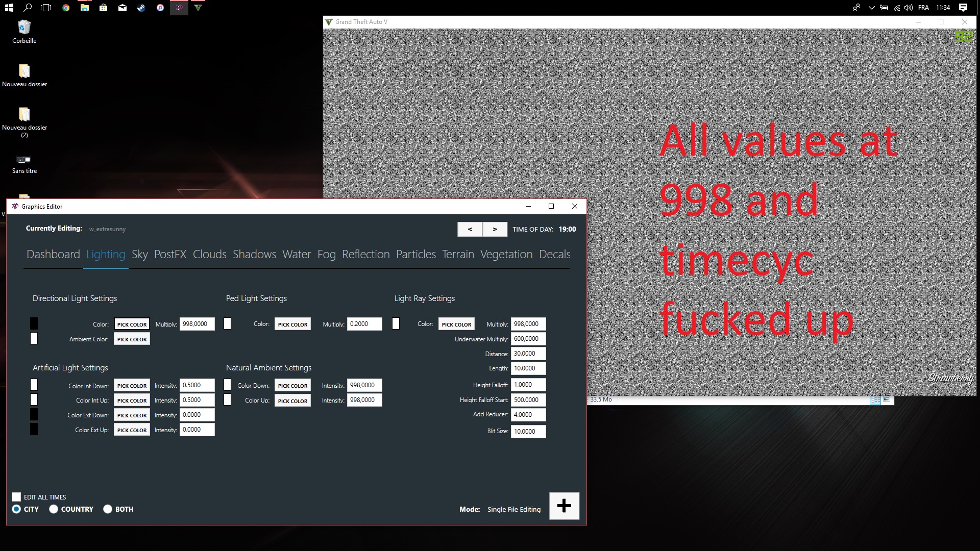Click the GTA V taskbar icon

coord(198,8)
